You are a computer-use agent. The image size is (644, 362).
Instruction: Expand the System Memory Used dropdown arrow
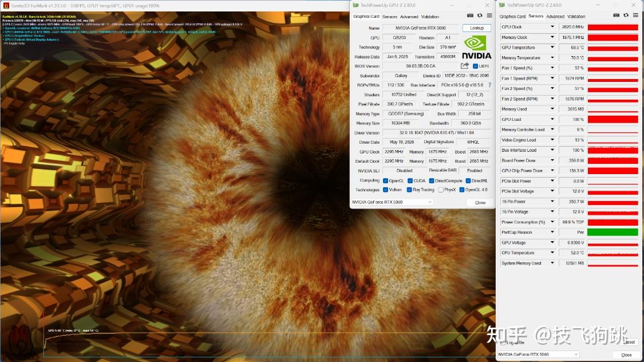pyautogui.click(x=552, y=263)
